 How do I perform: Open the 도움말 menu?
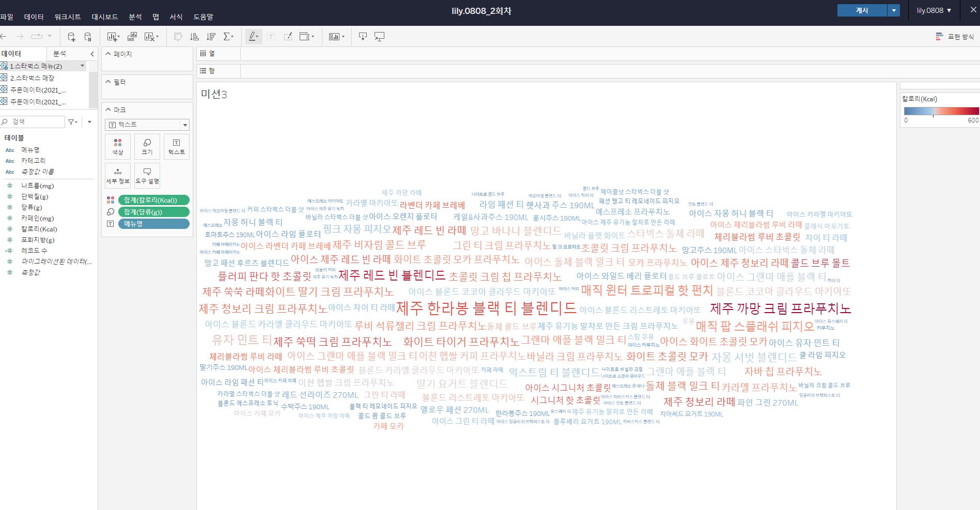click(x=203, y=17)
